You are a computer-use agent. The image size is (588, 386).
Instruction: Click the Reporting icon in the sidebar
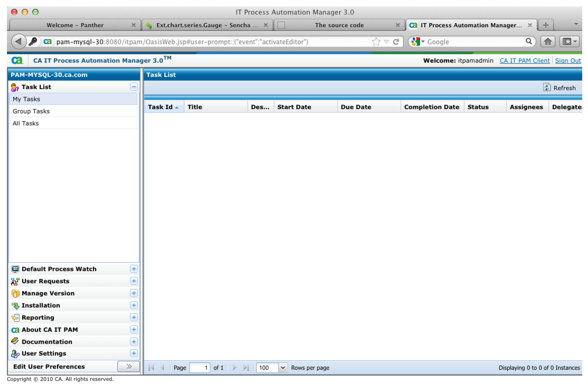point(15,318)
